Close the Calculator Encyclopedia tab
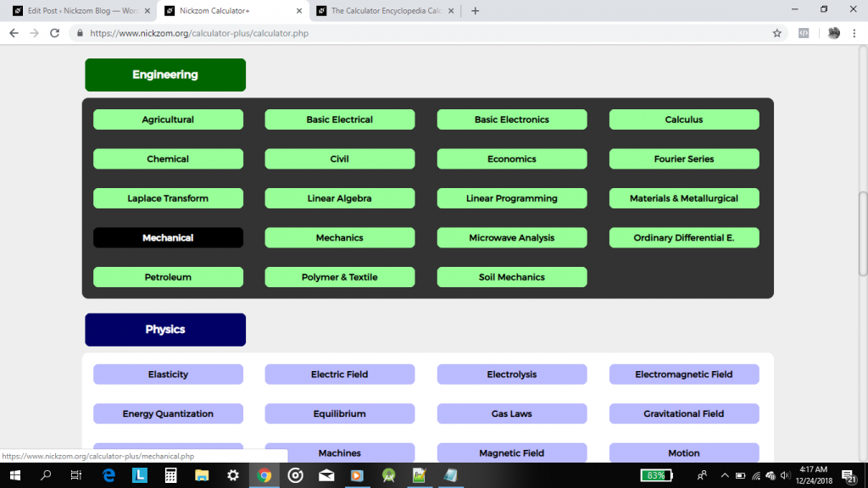Image resolution: width=868 pixels, height=488 pixels. pyautogui.click(x=451, y=10)
